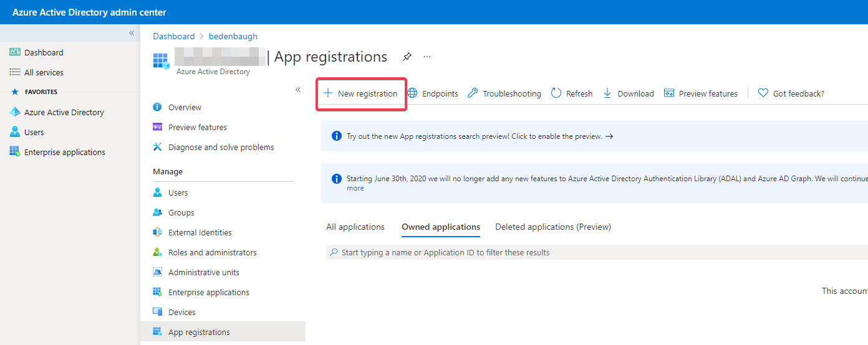
Task: Click the Dashboard breadcrumb link
Action: coord(174,36)
